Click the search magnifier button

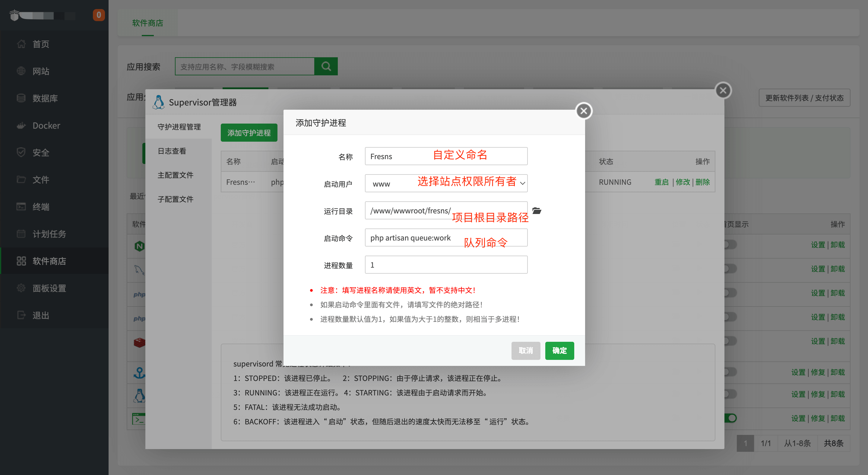tap(326, 66)
